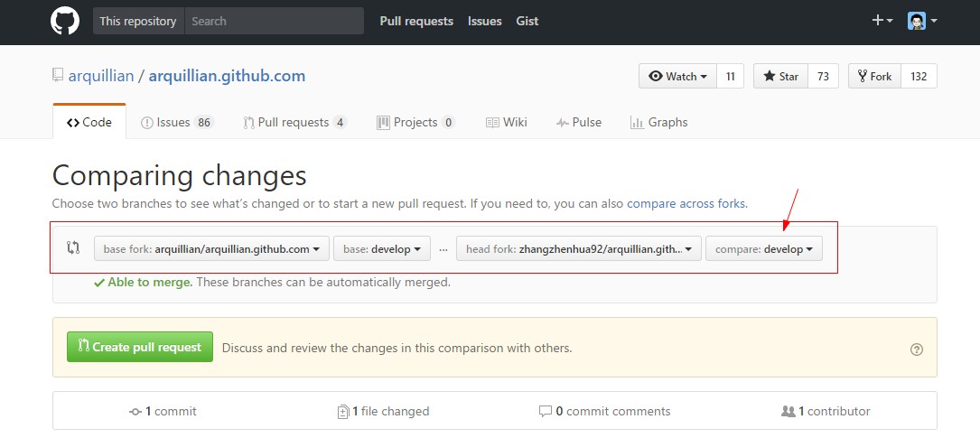The image size is (980, 438).
Task: Click the swap branches compare icon
Action: [73, 248]
